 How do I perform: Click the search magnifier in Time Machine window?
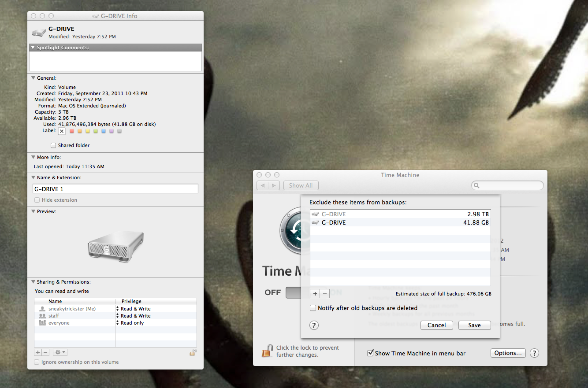pyautogui.click(x=476, y=186)
